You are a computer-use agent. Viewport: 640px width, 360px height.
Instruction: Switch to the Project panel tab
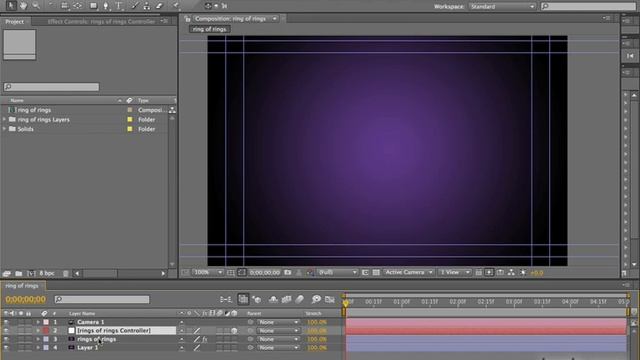click(15, 22)
